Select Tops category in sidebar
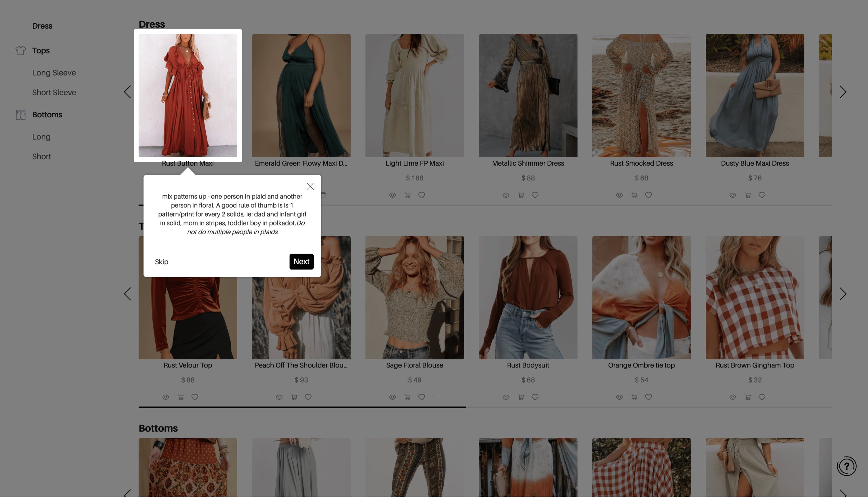 41,51
